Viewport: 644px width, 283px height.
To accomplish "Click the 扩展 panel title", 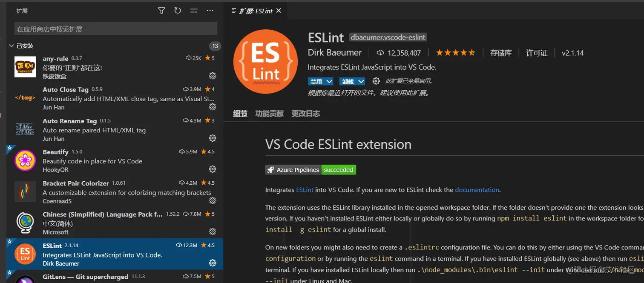I will pyautogui.click(x=22, y=11).
